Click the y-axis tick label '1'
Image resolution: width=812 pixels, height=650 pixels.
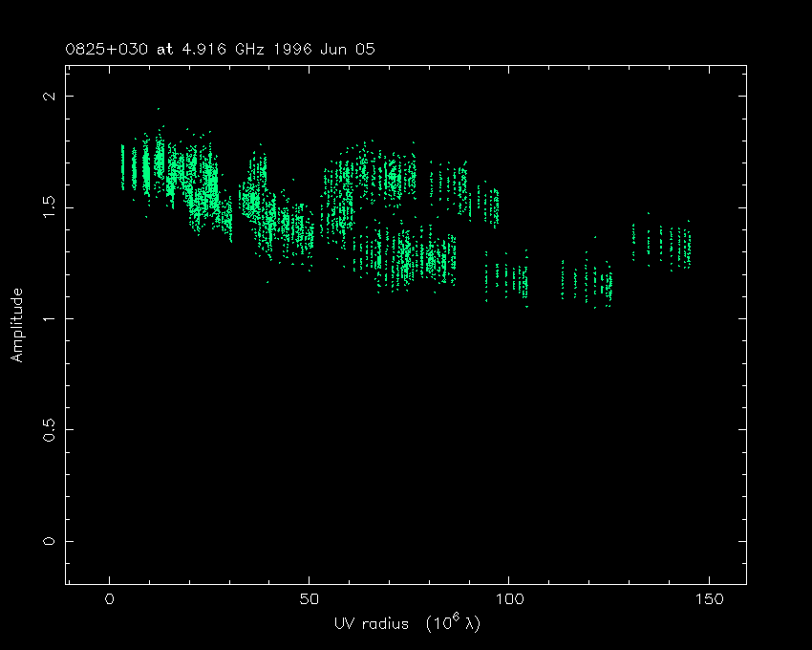[x=53, y=319]
